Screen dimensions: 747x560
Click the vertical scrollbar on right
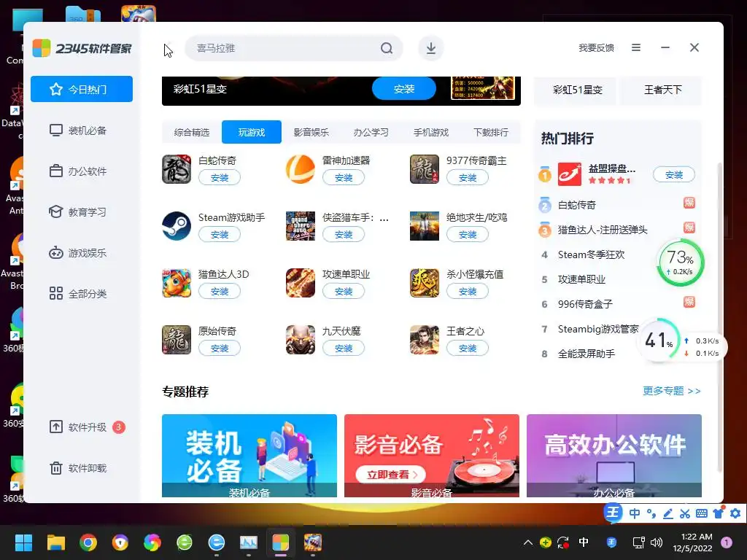(719, 316)
